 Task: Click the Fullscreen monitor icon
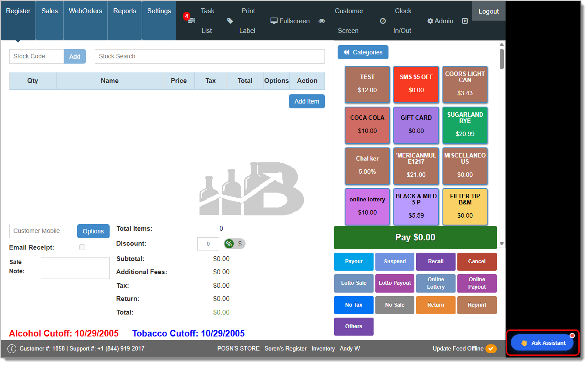click(x=274, y=21)
